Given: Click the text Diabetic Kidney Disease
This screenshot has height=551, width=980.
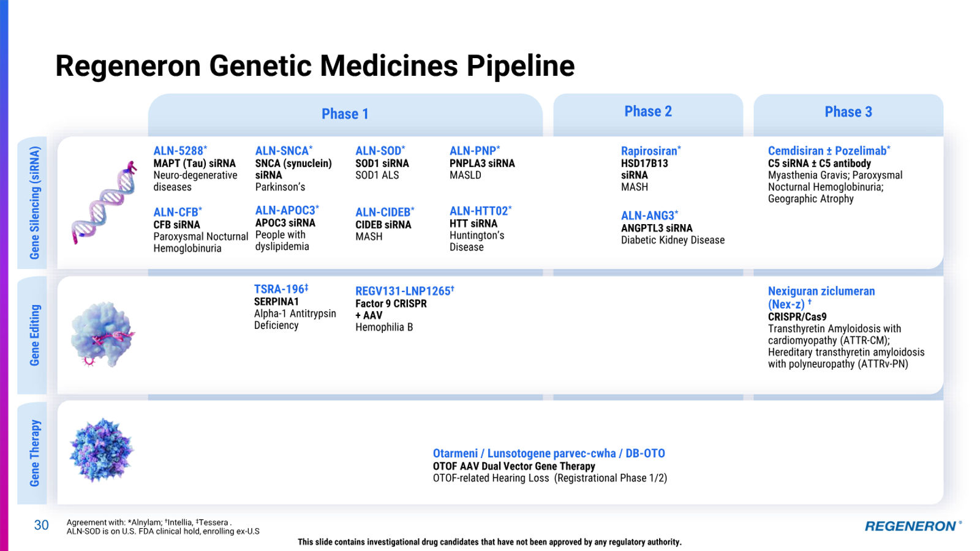Looking at the screenshot, I should (x=673, y=240).
